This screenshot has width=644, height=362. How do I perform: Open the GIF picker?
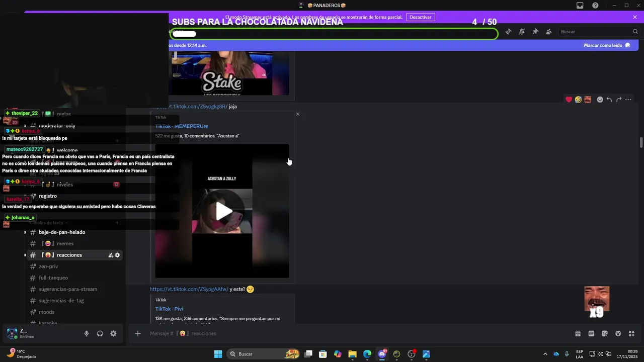(x=591, y=333)
